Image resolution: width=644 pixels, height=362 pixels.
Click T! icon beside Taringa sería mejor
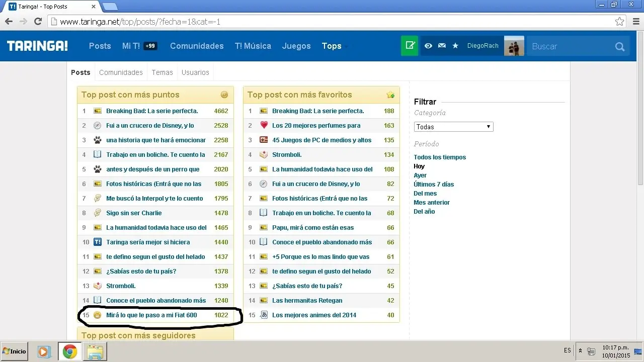tap(98, 242)
